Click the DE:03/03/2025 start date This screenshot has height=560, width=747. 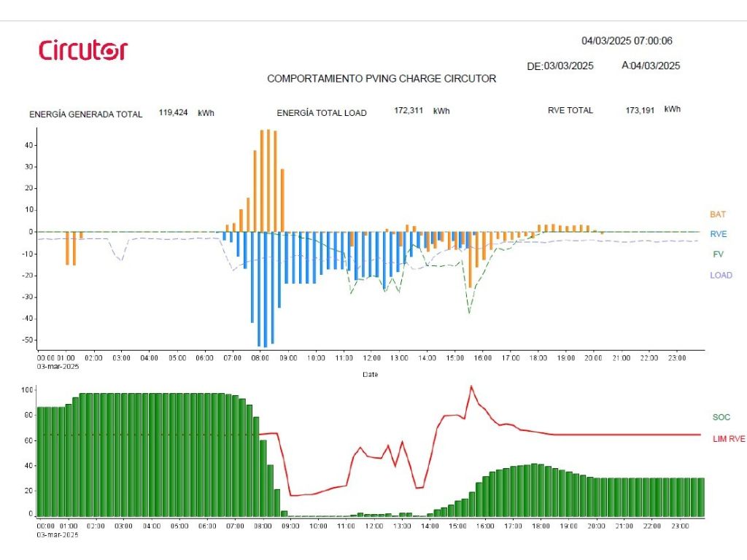point(560,66)
